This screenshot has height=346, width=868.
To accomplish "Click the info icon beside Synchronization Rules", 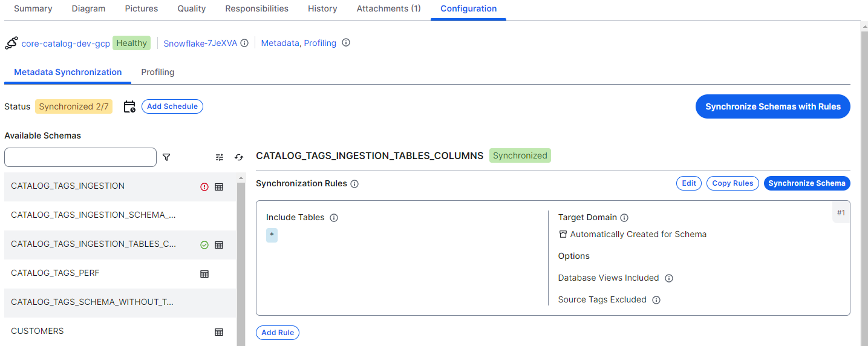I will coord(354,184).
